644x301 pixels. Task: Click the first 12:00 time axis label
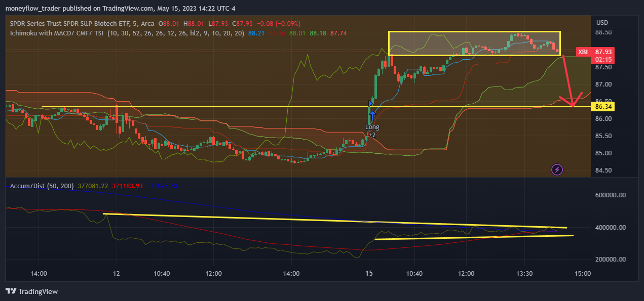[214, 274]
